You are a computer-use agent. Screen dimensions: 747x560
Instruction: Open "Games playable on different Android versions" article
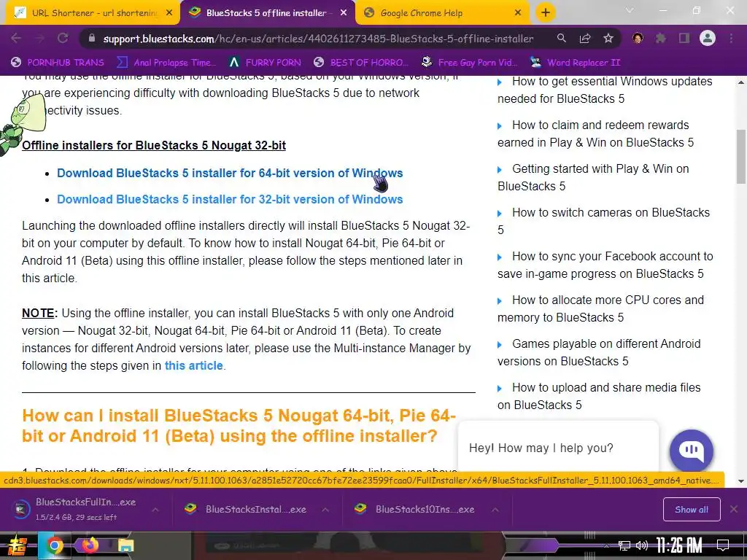[x=599, y=353]
